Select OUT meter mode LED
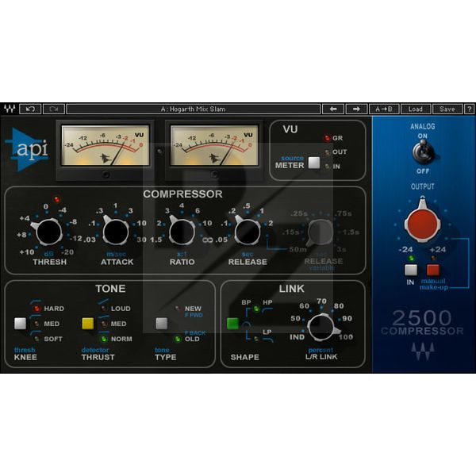476x476 pixels. click(327, 152)
